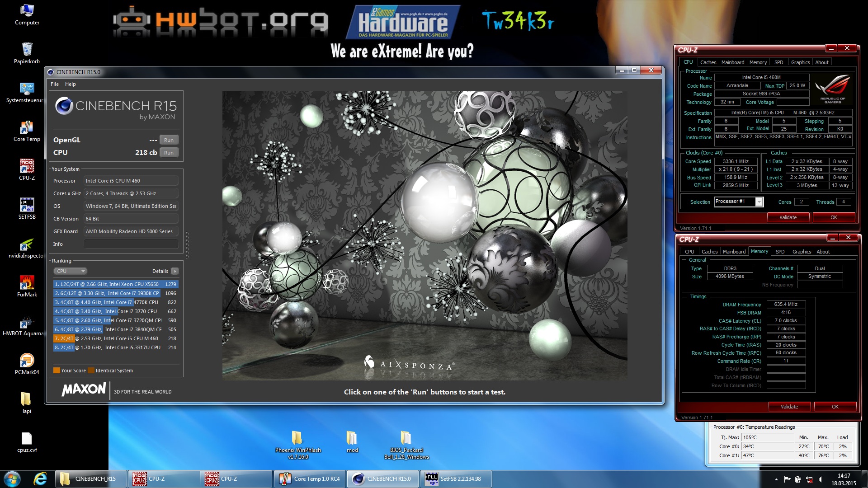
Task: Click the Action Center flag tray icon
Action: [788, 479]
